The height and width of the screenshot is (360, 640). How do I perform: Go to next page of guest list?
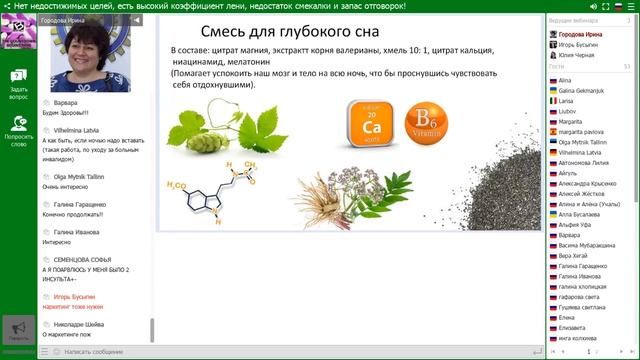(621, 351)
